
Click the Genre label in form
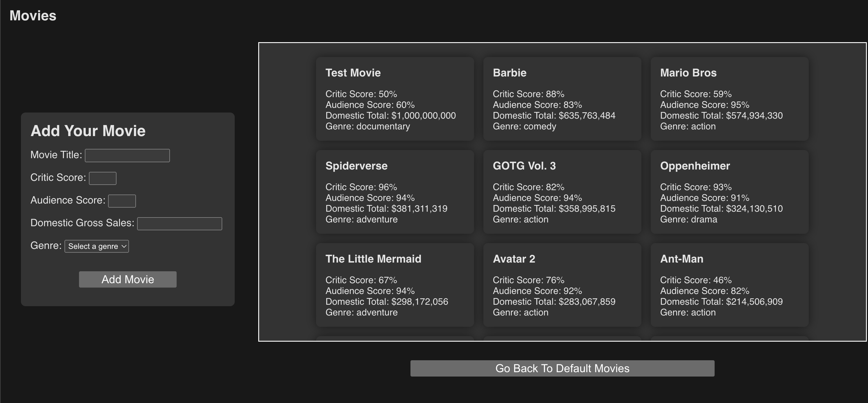point(46,245)
